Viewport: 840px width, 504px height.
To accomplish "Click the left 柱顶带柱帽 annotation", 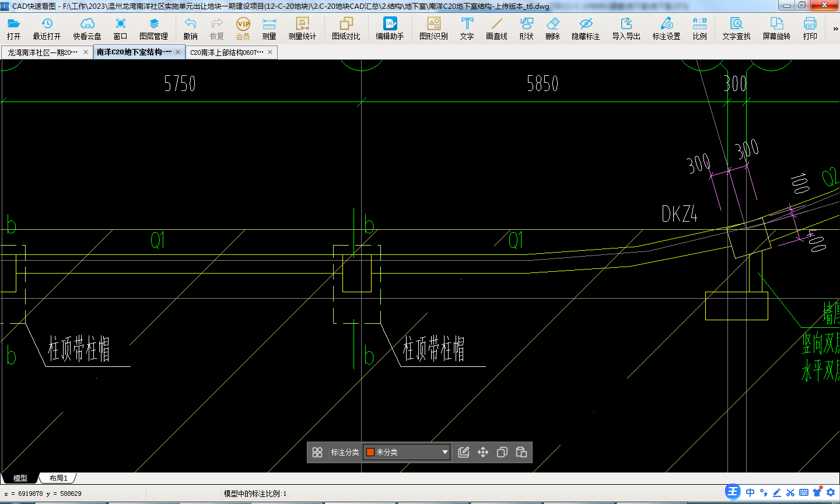I will 79,349.
